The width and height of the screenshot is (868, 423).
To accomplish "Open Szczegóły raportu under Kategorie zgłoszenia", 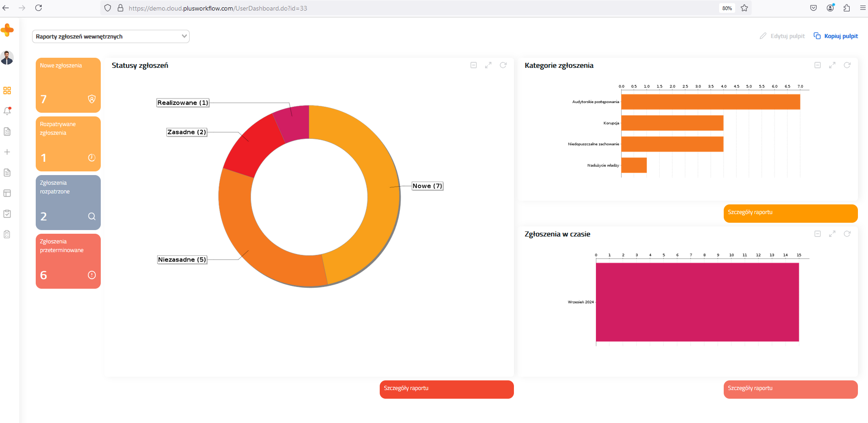I will (x=791, y=213).
